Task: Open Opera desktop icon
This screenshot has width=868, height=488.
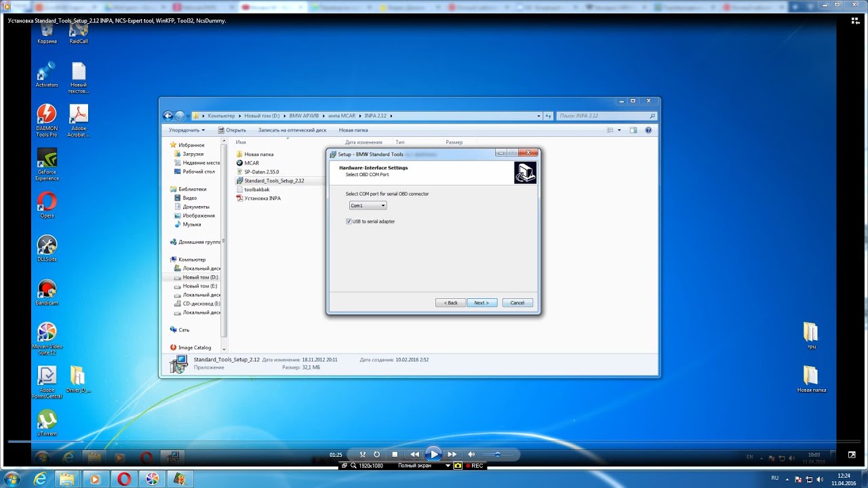Action: click(x=47, y=205)
